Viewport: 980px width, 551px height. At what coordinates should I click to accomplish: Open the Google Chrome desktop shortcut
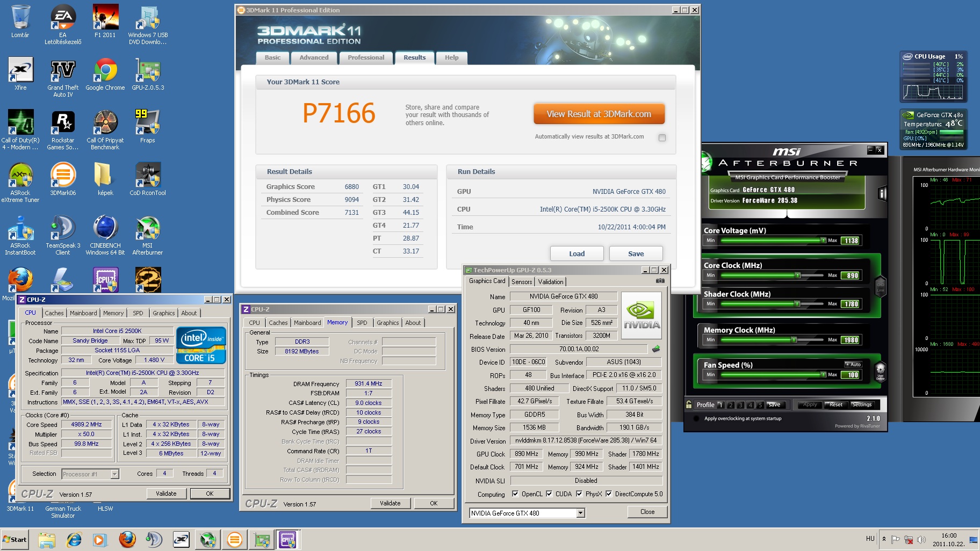tap(105, 74)
